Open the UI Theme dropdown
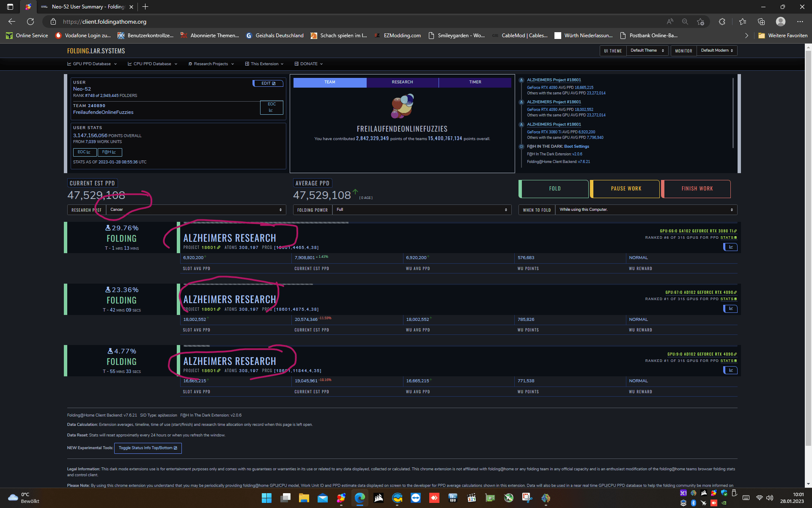This screenshot has height=508, width=812. point(647,50)
